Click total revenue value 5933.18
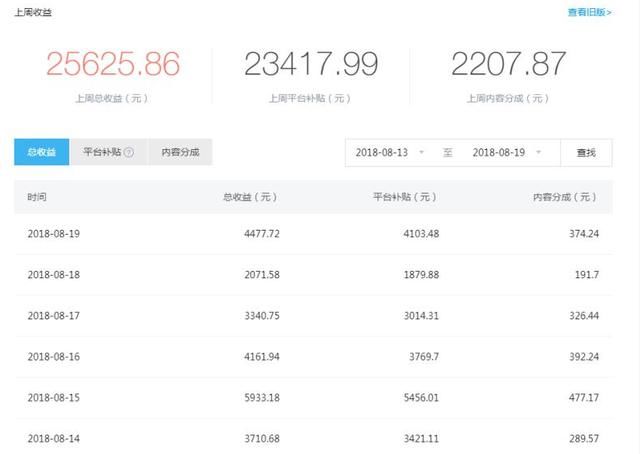Screen dimensions: 640x454 (x=262, y=398)
